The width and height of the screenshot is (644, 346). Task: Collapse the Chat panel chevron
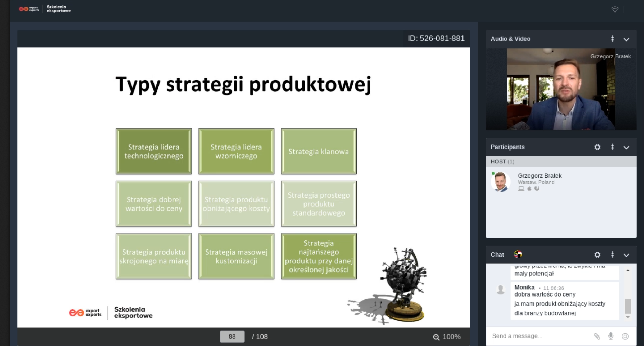click(626, 255)
